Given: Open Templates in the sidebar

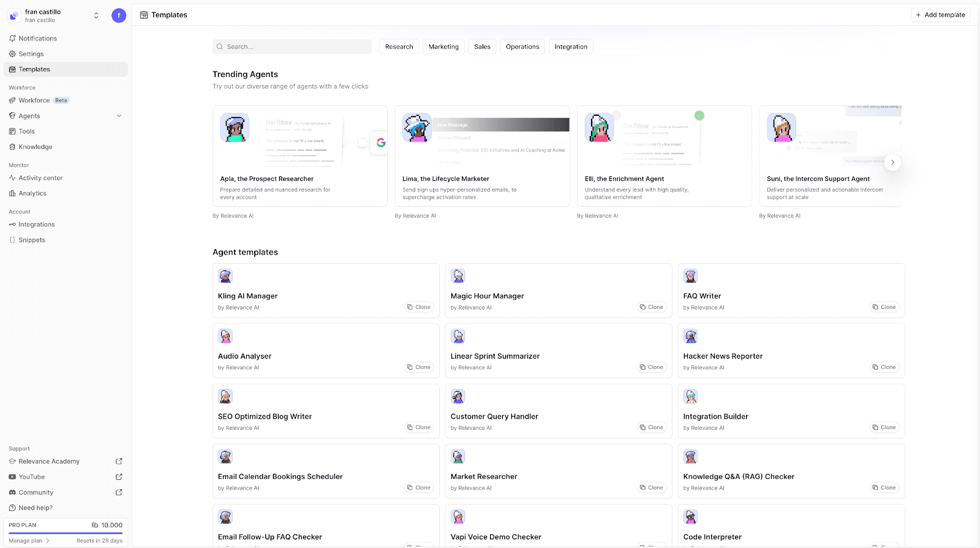Looking at the screenshot, I should pyautogui.click(x=66, y=69).
